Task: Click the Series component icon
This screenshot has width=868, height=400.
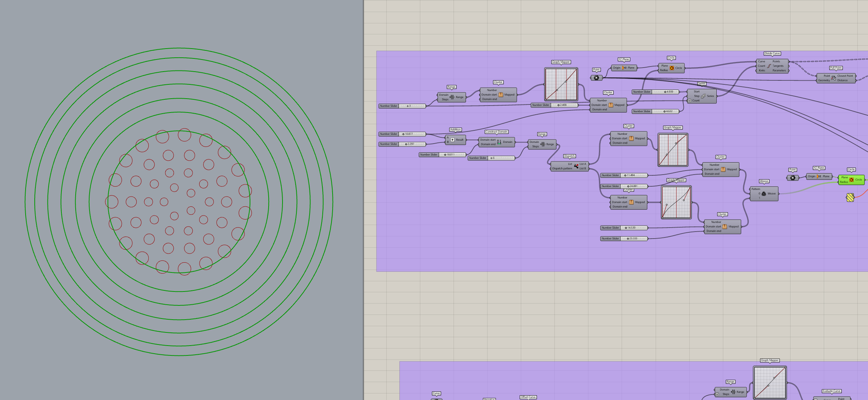Action: pyautogui.click(x=703, y=96)
